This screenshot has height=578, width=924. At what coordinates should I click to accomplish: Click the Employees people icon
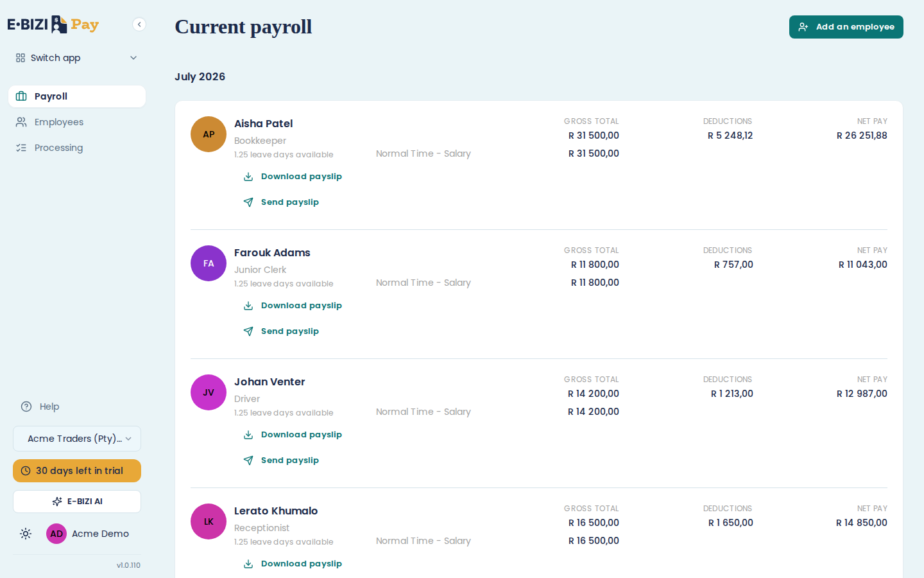click(x=21, y=122)
